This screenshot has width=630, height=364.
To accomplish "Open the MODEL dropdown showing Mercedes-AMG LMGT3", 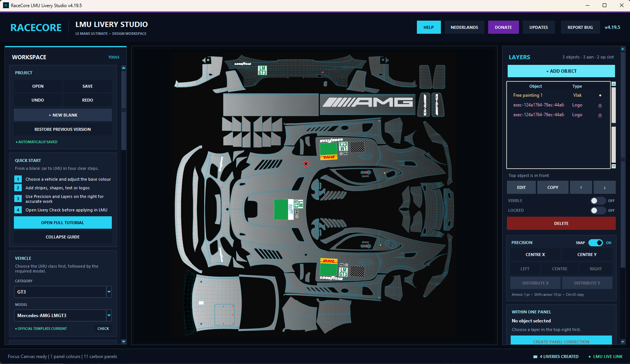I will (x=63, y=316).
